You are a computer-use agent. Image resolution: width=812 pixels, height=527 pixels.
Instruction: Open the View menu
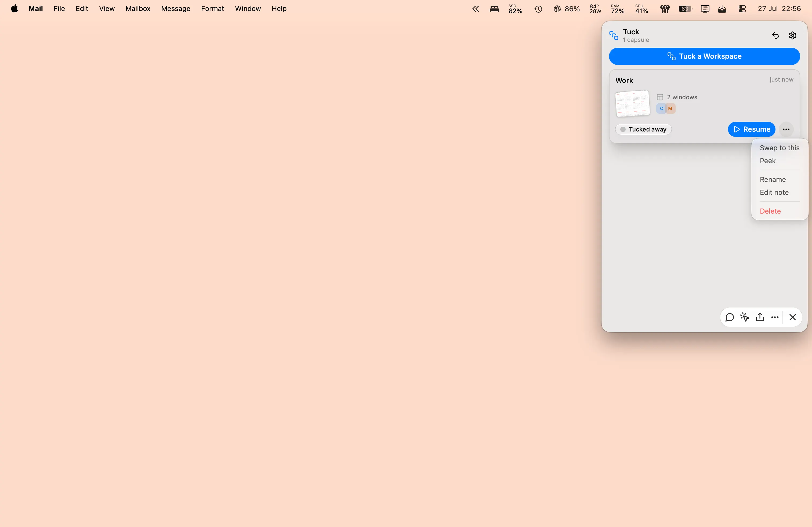click(106, 9)
